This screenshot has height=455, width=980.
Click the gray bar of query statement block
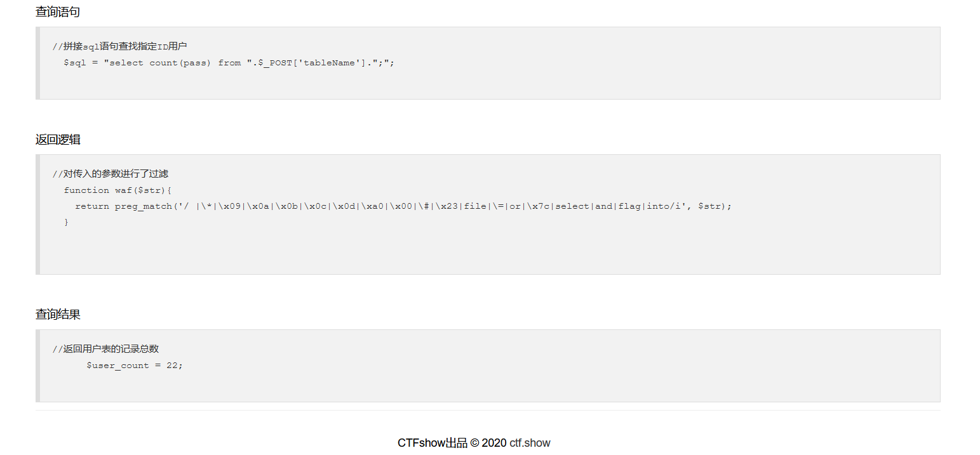(x=37, y=63)
